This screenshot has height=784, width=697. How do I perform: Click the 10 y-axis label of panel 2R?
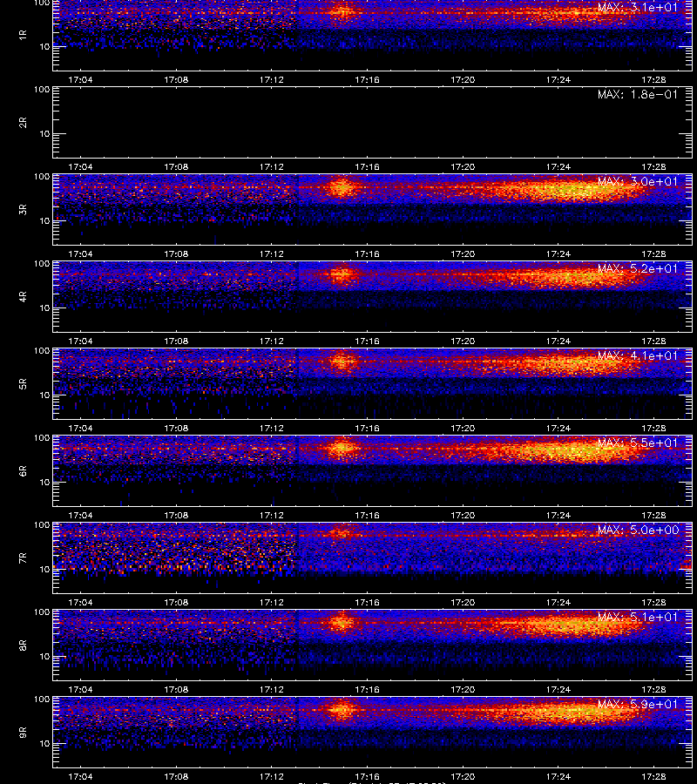[x=45, y=133]
